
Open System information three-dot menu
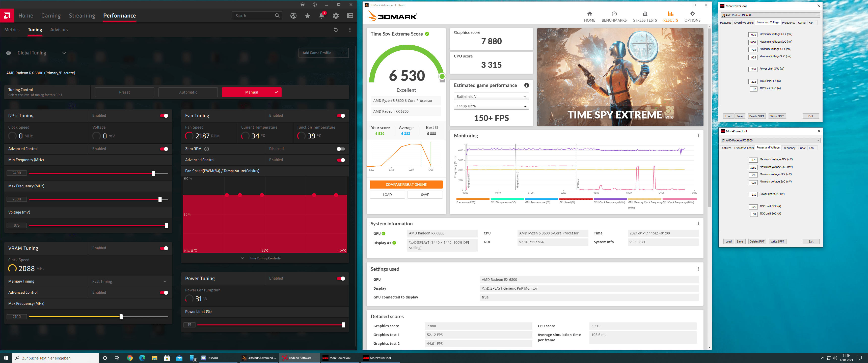698,224
